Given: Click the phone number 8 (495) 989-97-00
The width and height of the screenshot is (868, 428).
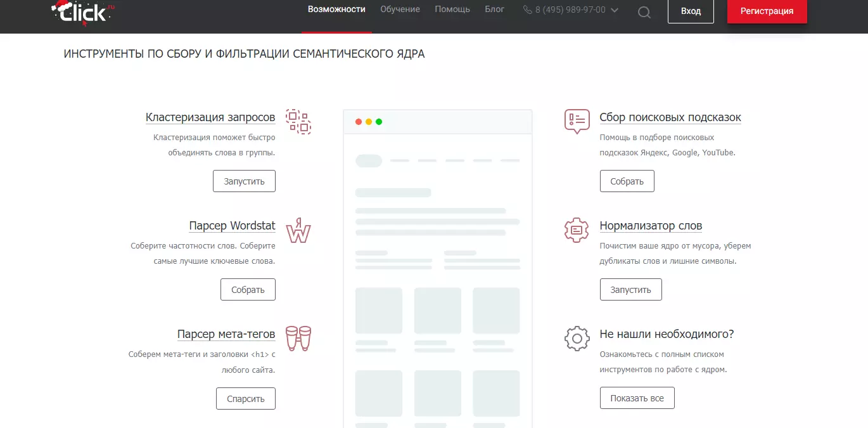Looking at the screenshot, I should click(x=570, y=10).
